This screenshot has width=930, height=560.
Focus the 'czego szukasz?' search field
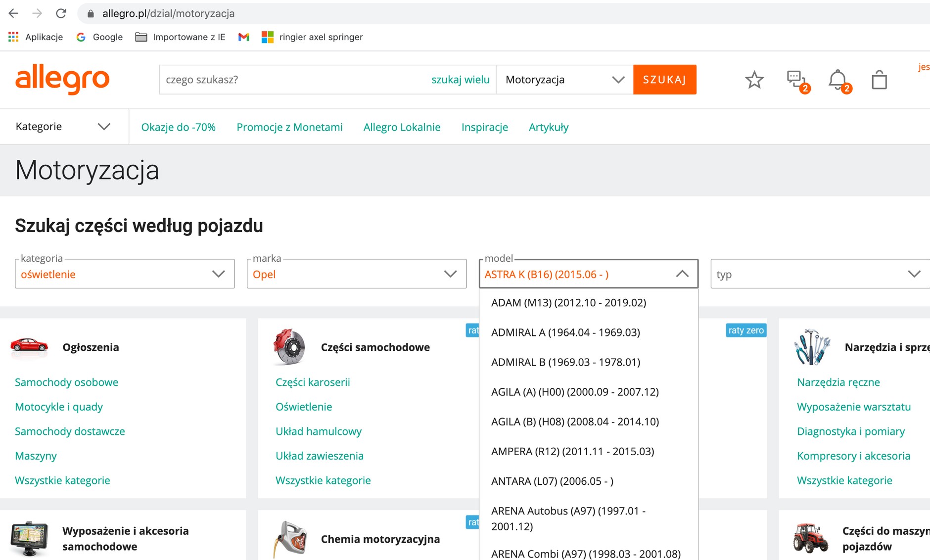tap(292, 80)
